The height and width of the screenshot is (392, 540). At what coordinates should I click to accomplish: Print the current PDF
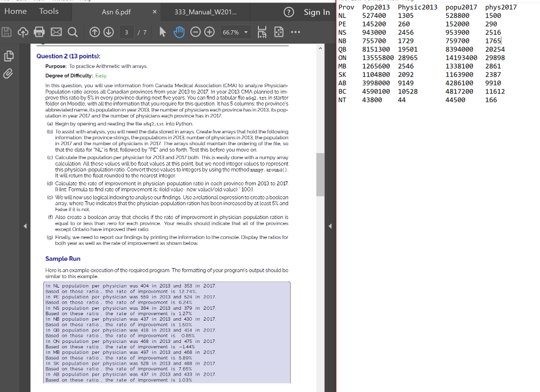(40, 32)
